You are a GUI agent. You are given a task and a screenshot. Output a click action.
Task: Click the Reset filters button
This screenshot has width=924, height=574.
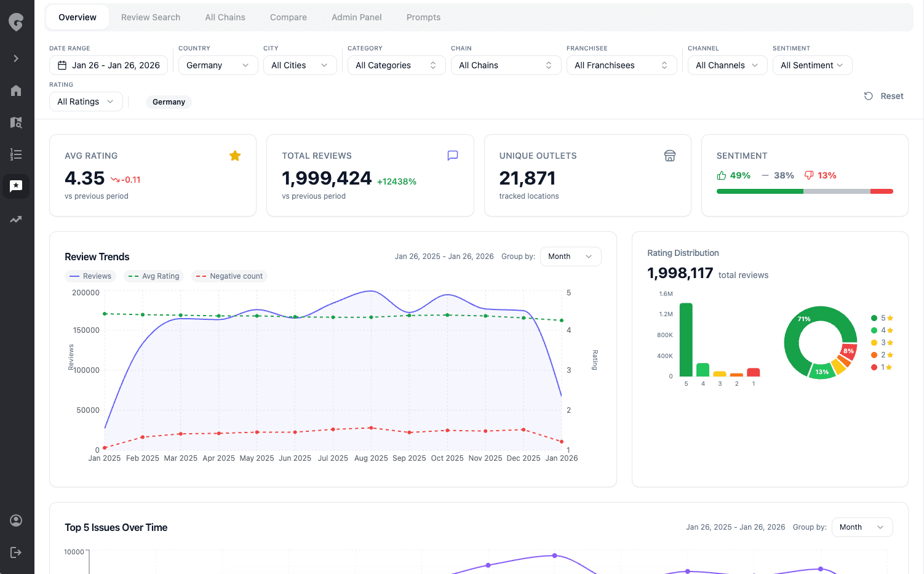(883, 96)
